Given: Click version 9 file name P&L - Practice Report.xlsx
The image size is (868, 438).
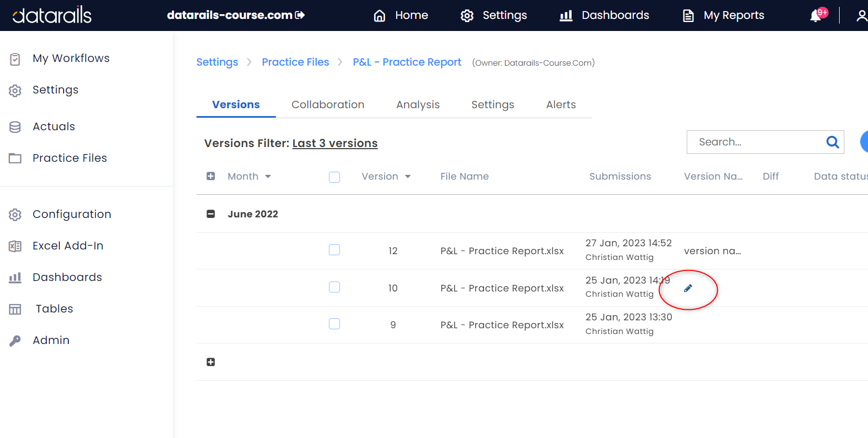Looking at the screenshot, I should click(x=502, y=325).
